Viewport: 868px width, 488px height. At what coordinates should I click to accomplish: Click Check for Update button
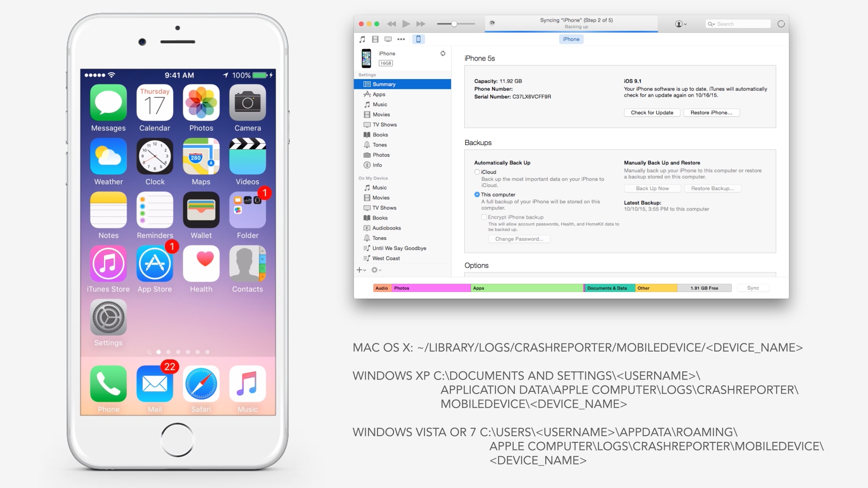pyautogui.click(x=651, y=113)
